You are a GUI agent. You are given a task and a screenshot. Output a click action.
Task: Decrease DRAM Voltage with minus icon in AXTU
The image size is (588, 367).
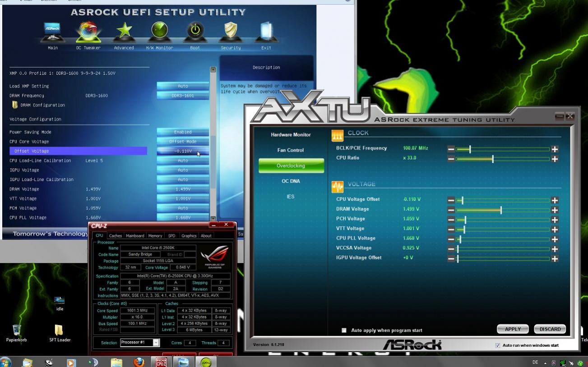tap(451, 210)
